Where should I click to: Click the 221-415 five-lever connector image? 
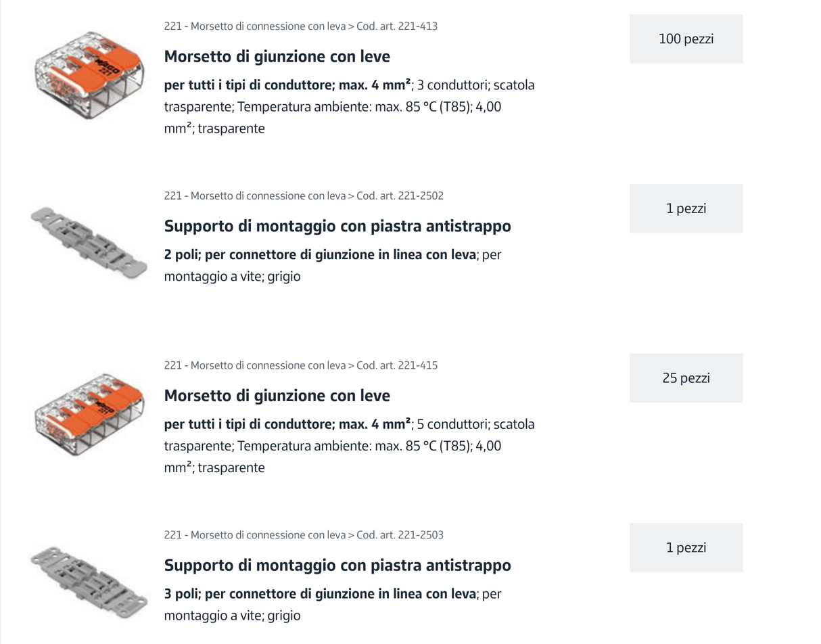point(89,413)
